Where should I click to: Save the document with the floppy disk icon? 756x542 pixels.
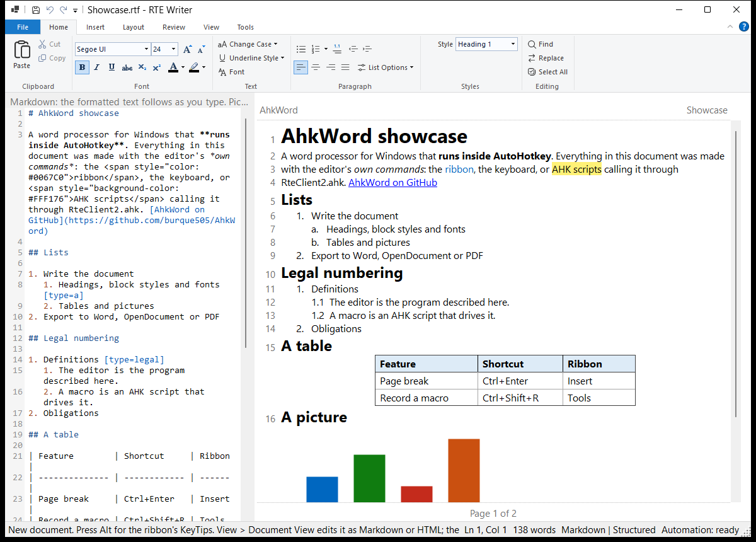click(36, 10)
